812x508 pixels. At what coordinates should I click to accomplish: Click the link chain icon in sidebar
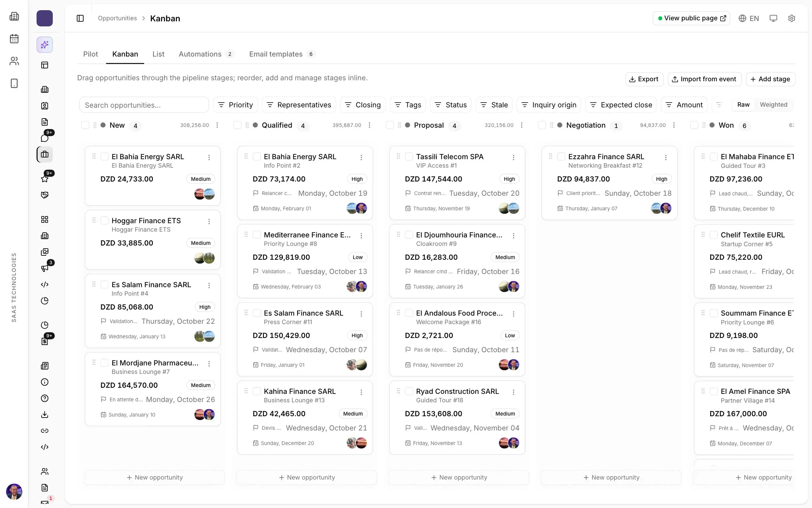pos(45,431)
